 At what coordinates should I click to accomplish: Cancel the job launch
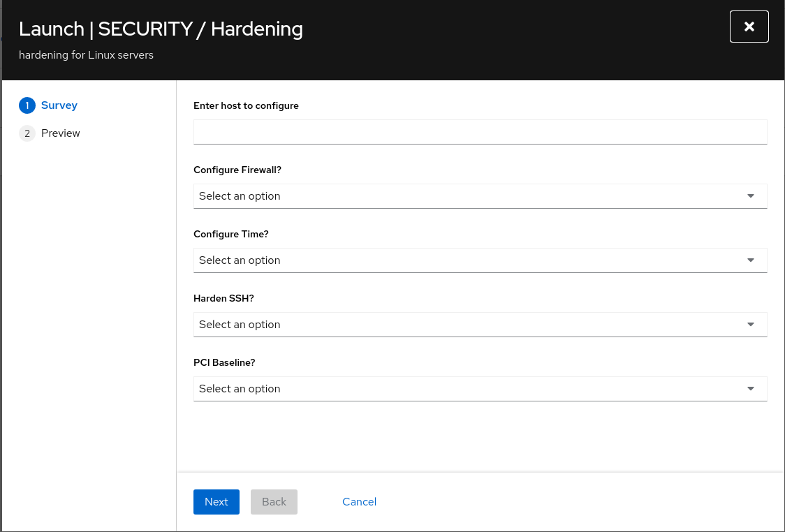click(359, 502)
